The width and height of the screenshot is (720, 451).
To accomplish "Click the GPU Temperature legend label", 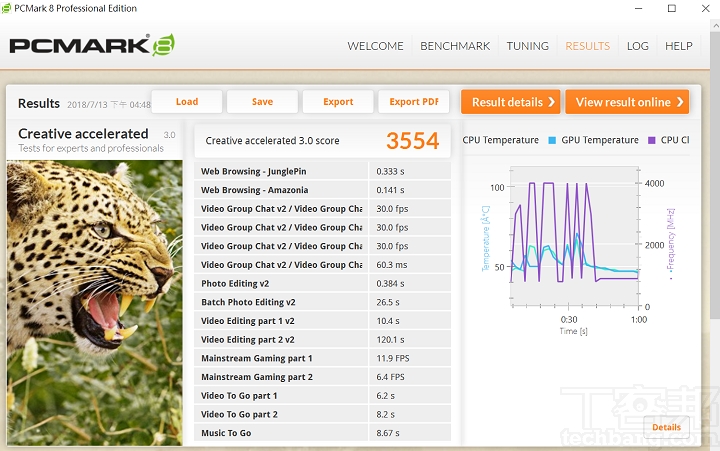I will click(x=600, y=140).
